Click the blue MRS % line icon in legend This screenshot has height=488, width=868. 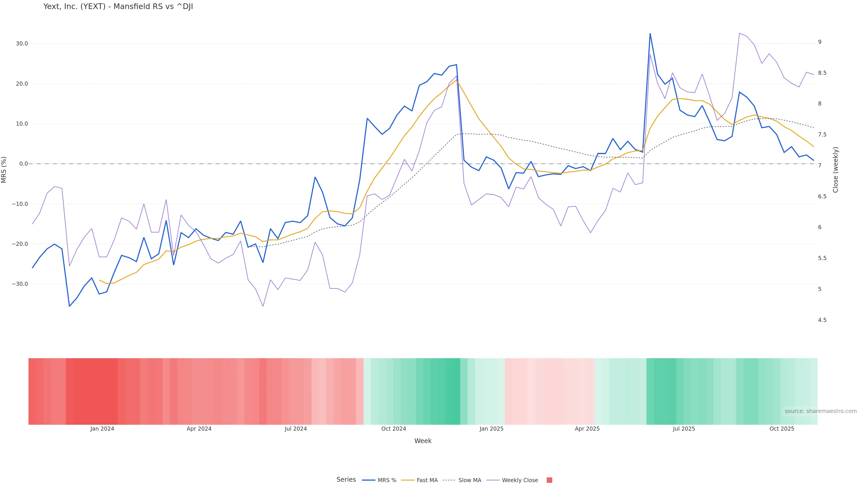click(x=369, y=480)
